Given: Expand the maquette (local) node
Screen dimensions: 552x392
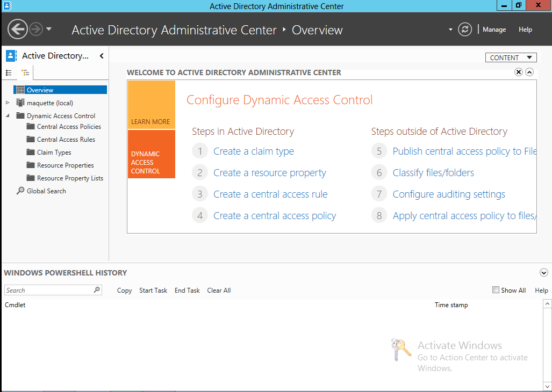Looking at the screenshot, I should tap(8, 103).
